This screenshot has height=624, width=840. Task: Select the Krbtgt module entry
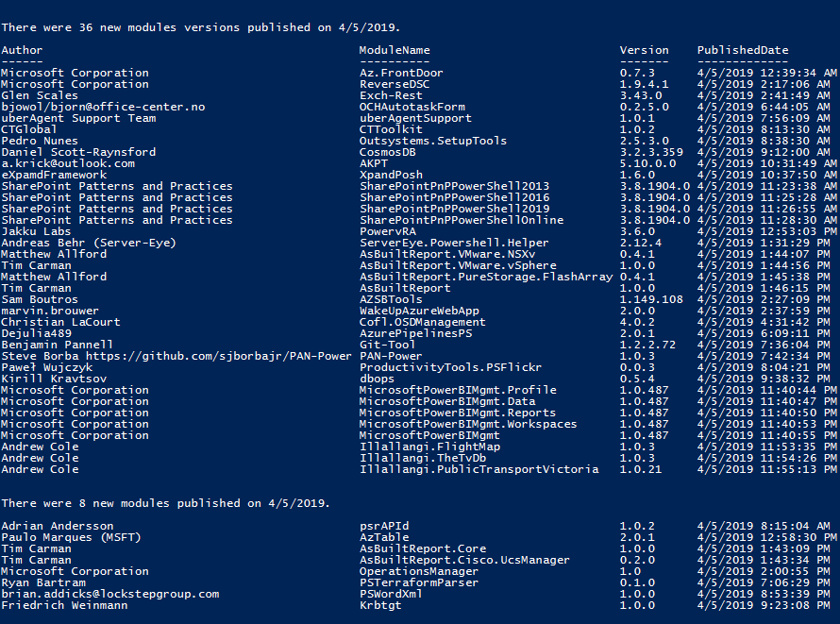pyautogui.click(x=379, y=605)
